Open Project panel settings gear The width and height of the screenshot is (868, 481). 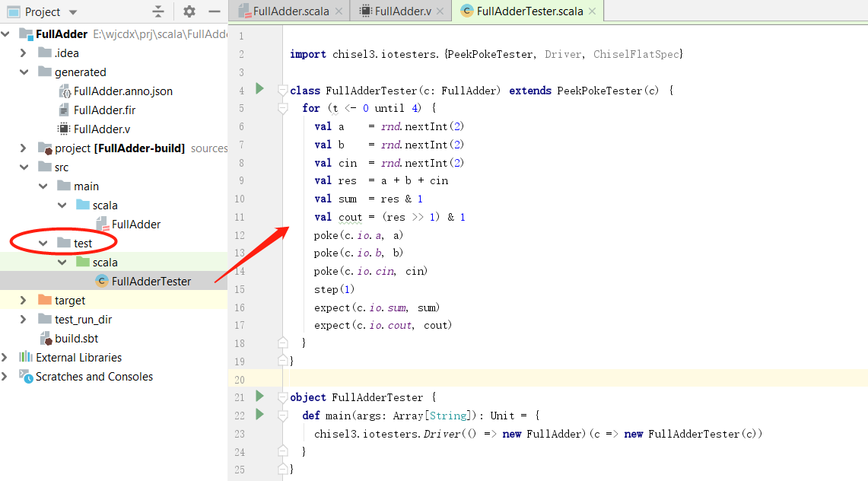189,11
